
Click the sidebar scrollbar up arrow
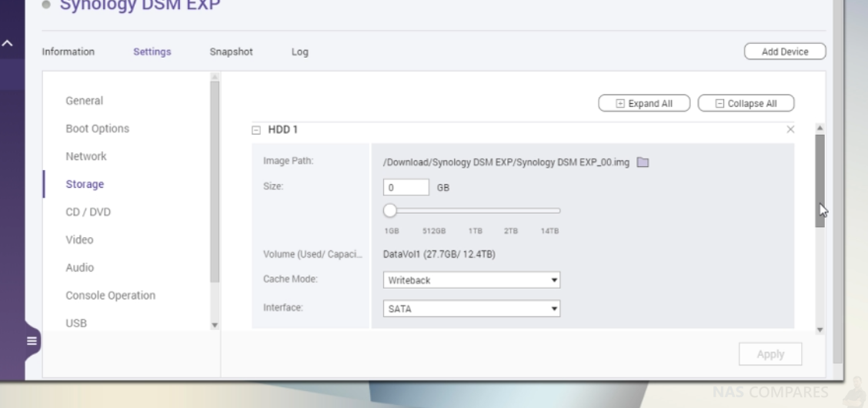tap(215, 76)
